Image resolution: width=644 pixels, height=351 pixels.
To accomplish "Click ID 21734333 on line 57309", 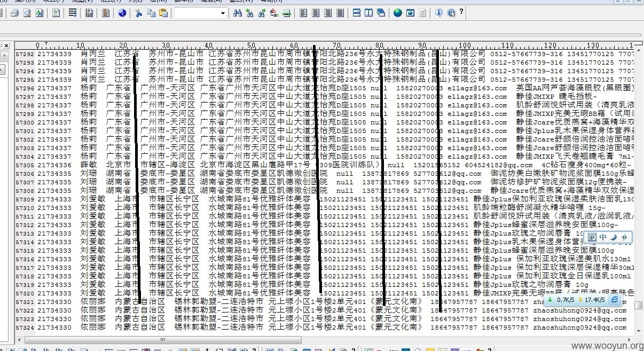I will click(x=54, y=199).
